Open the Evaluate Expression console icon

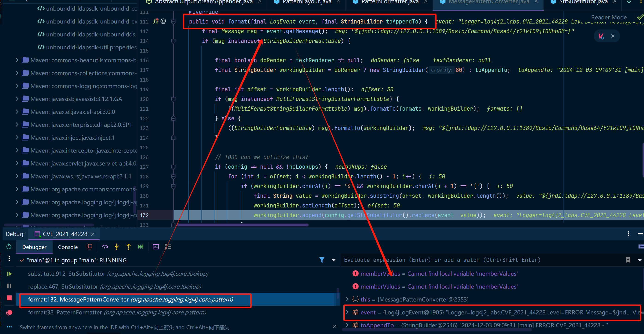[156, 247]
